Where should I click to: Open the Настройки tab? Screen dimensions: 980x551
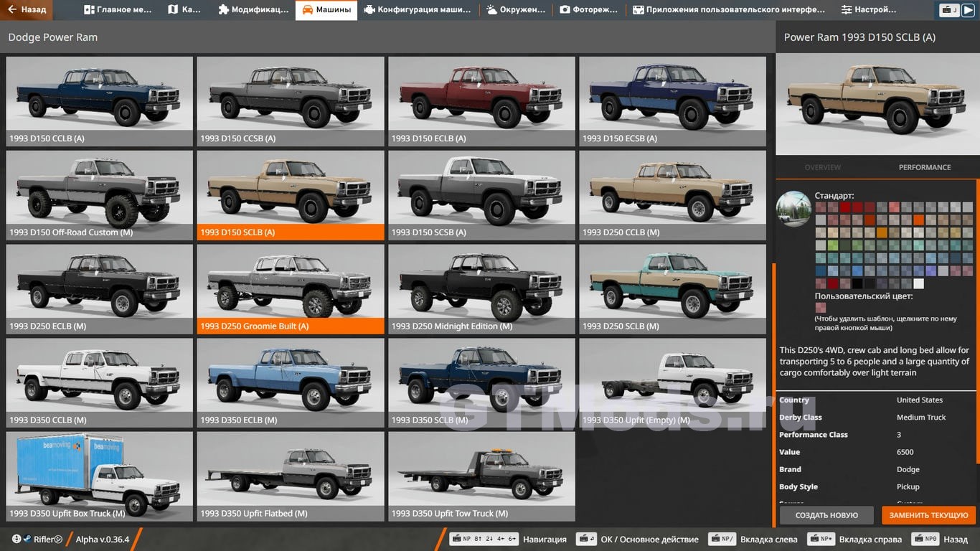click(x=869, y=10)
